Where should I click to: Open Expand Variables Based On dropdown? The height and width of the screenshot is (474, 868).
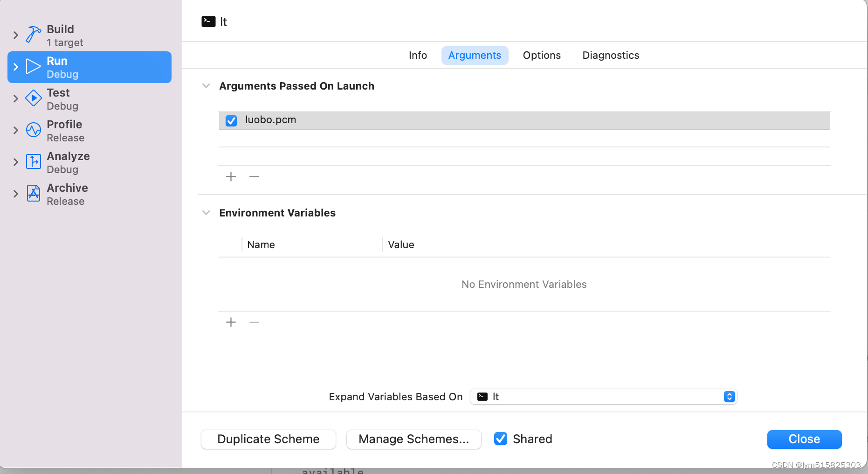603,397
